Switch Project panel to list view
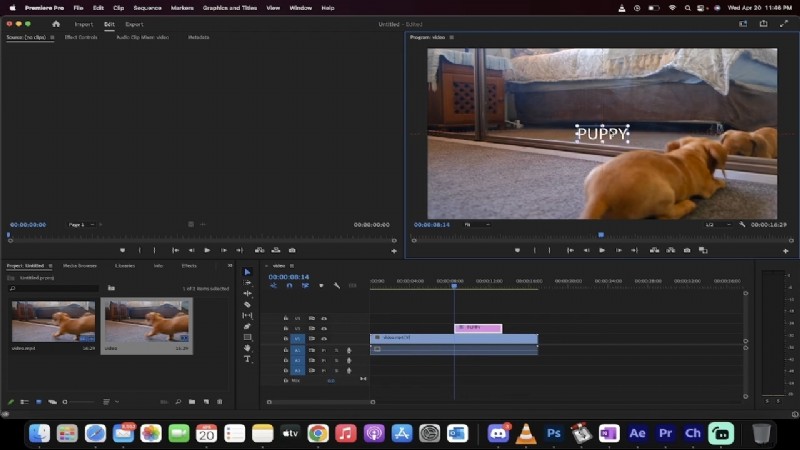This screenshot has width=800, height=450. (24, 402)
